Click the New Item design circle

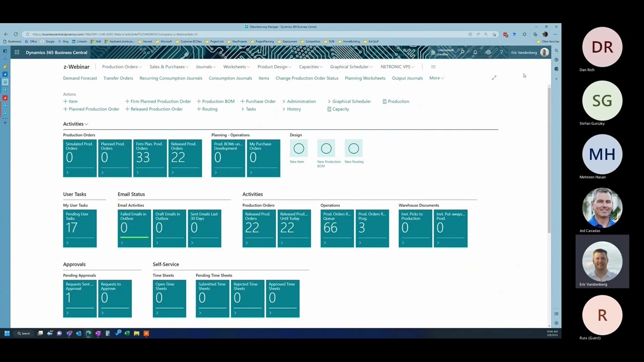pyautogui.click(x=299, y=148)
